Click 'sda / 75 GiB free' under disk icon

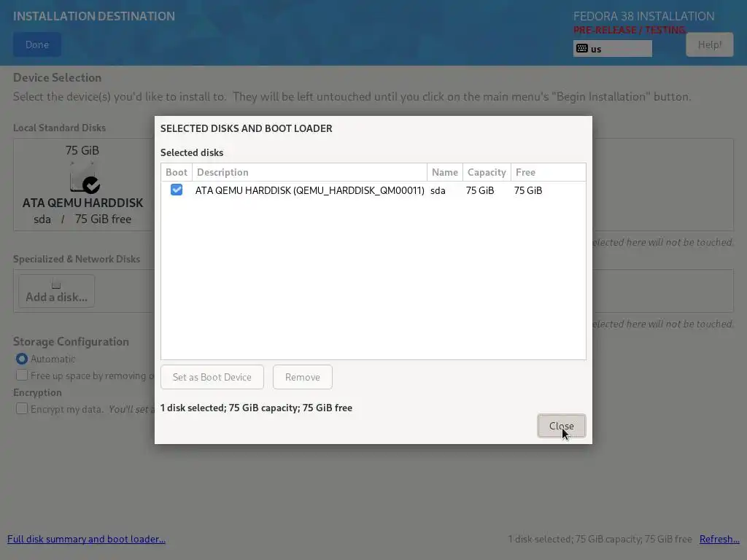click(x=82, y=219)
